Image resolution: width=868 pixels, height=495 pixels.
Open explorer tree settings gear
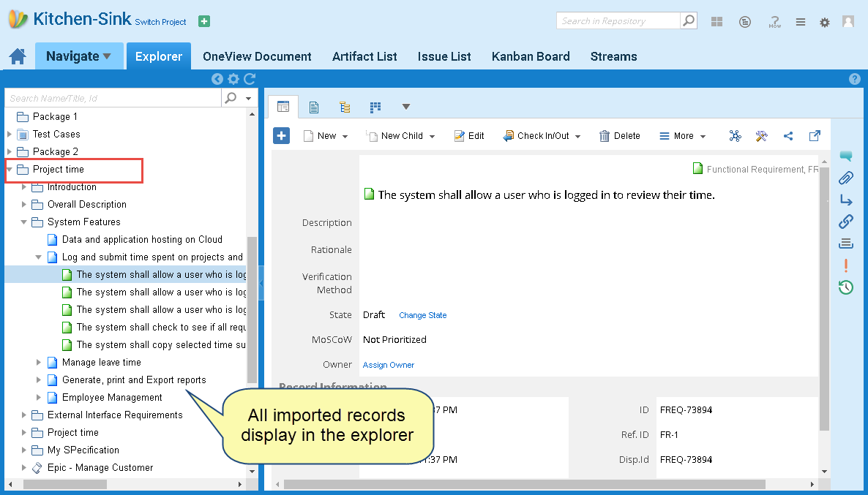point(233,79)
